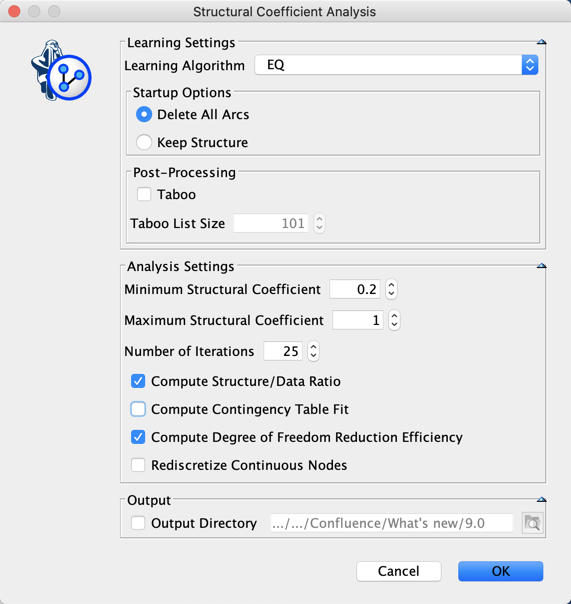This screenshot has width=571, height=604.
Task: Browse for output directory with folder icon
Action: coord(532,523)
